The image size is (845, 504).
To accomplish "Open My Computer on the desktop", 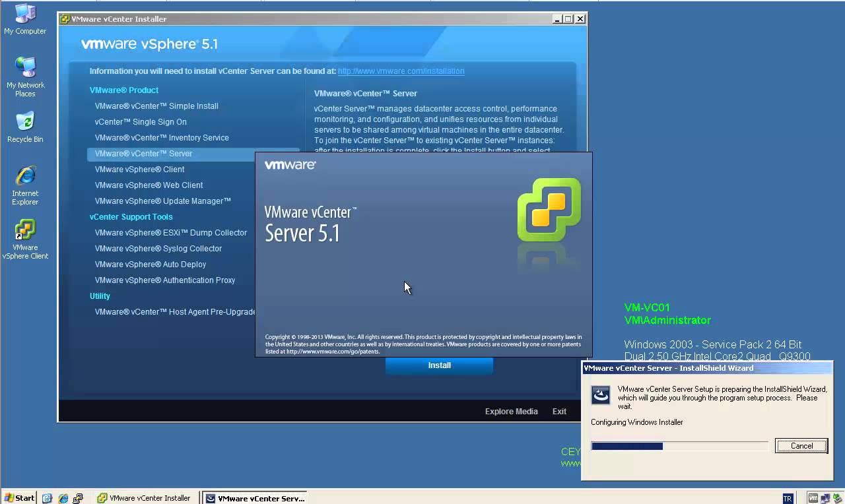I will click(x=25, y=15).
